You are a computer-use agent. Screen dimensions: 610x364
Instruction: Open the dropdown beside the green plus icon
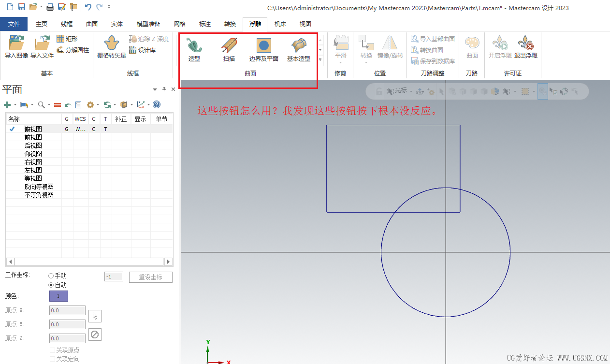tap(15, 105)
